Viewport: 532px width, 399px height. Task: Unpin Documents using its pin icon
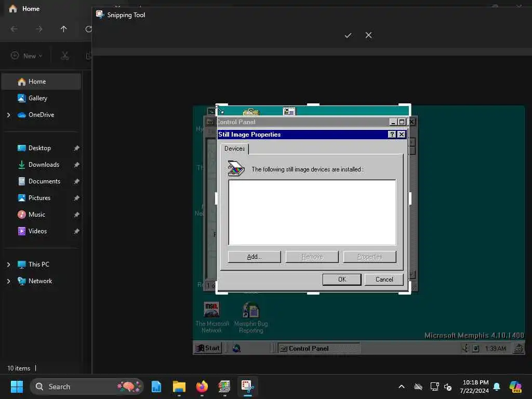[77, 181]
